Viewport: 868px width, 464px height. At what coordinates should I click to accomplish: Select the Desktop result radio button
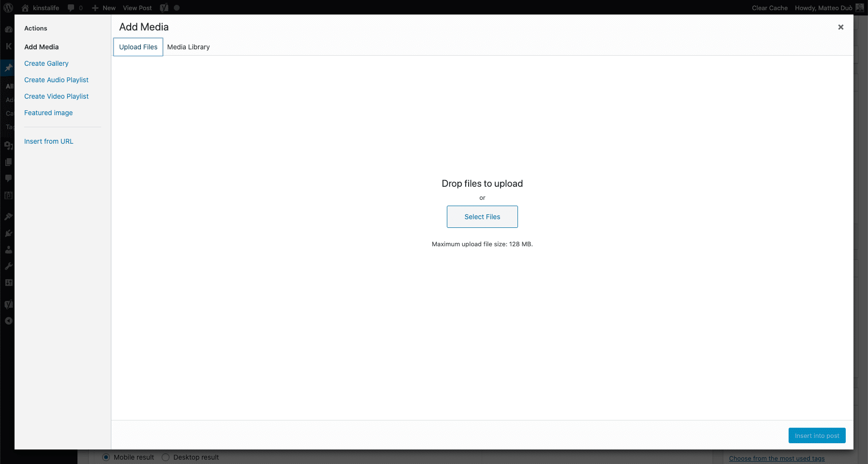click(165, 457)
